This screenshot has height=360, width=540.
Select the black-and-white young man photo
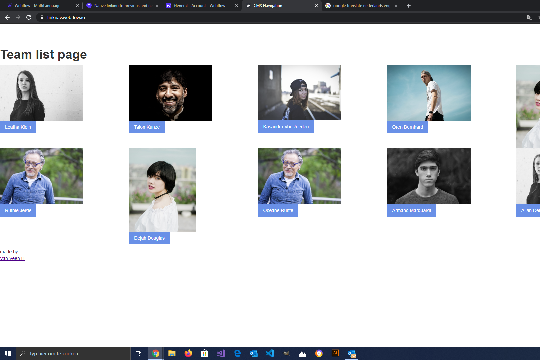[x=429, y=176]
